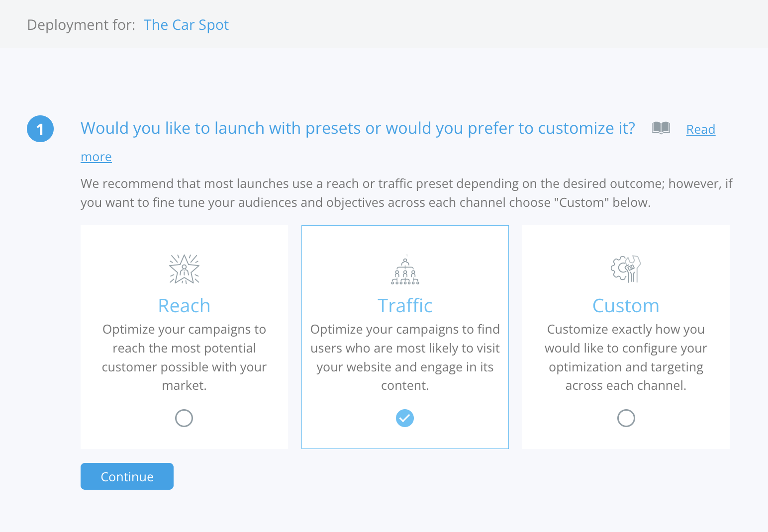768x532 pixels.
Task: Click the presets or customize question heading
Action: (x=358, y=128)
